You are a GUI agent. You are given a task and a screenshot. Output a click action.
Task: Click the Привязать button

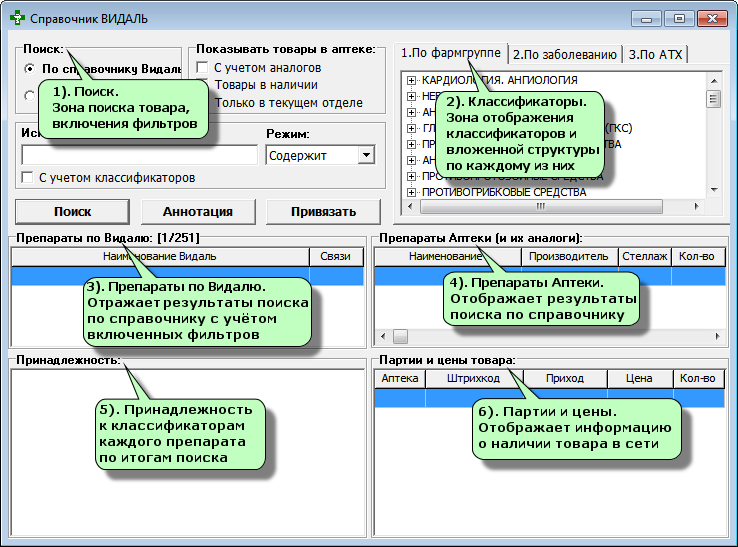tap(323, 212)
